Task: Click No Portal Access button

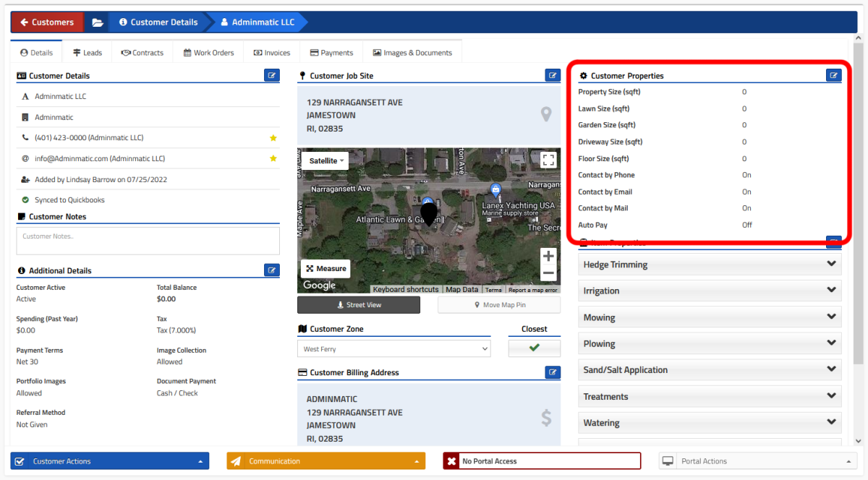Action: (x=542, y=460)
